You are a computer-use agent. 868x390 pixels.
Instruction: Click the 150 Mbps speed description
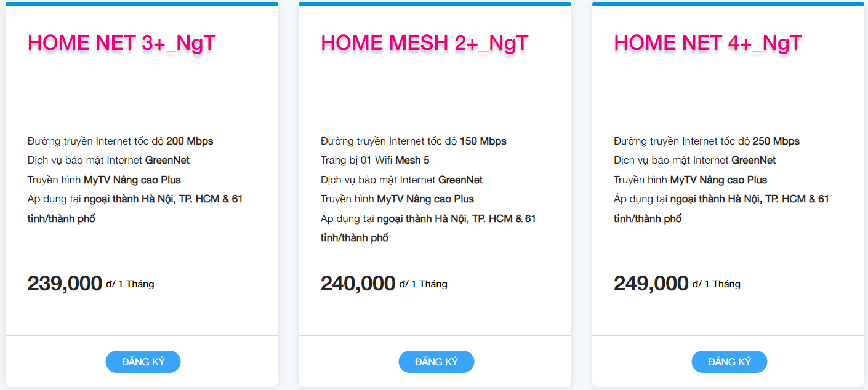413,141
